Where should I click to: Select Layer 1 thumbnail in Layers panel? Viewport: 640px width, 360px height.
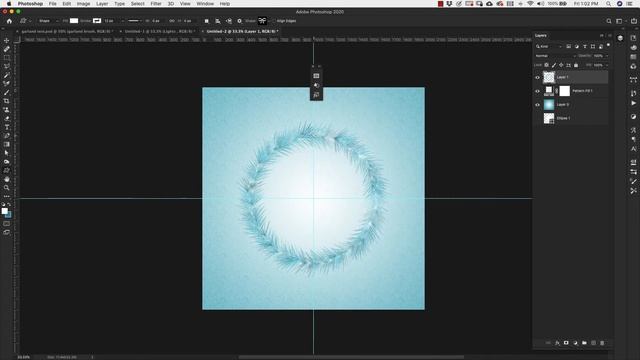click(x=549, y=77)
